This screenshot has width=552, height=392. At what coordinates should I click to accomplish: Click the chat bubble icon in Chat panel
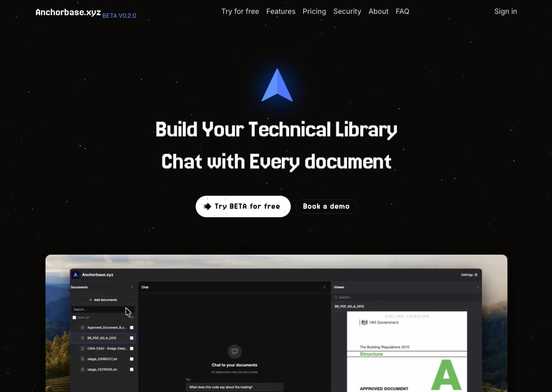235,351
